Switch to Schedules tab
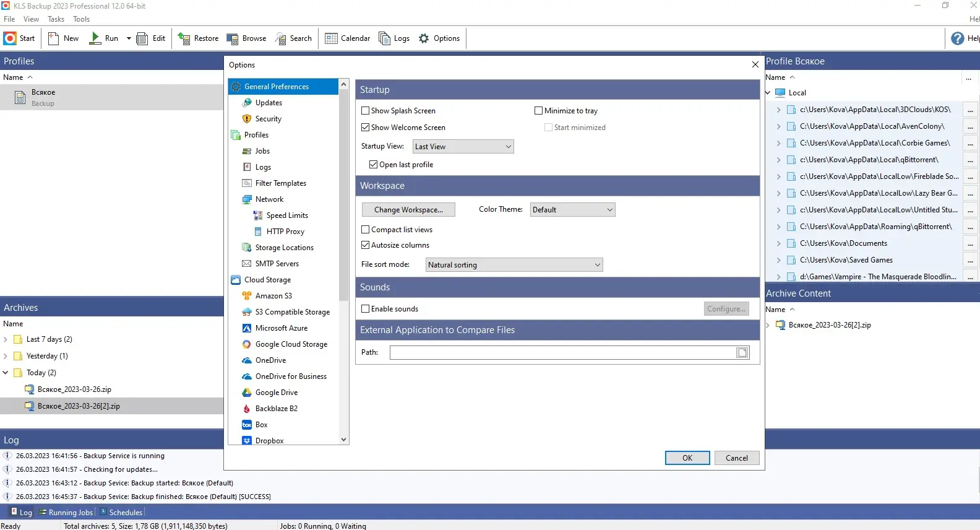Screen dimensions: 980x530 (x=121, y=513)
